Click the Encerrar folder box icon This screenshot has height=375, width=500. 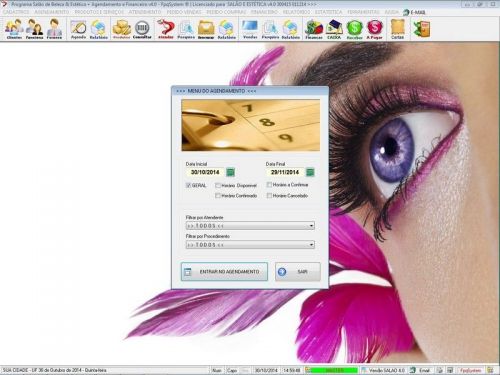[206, 29]
